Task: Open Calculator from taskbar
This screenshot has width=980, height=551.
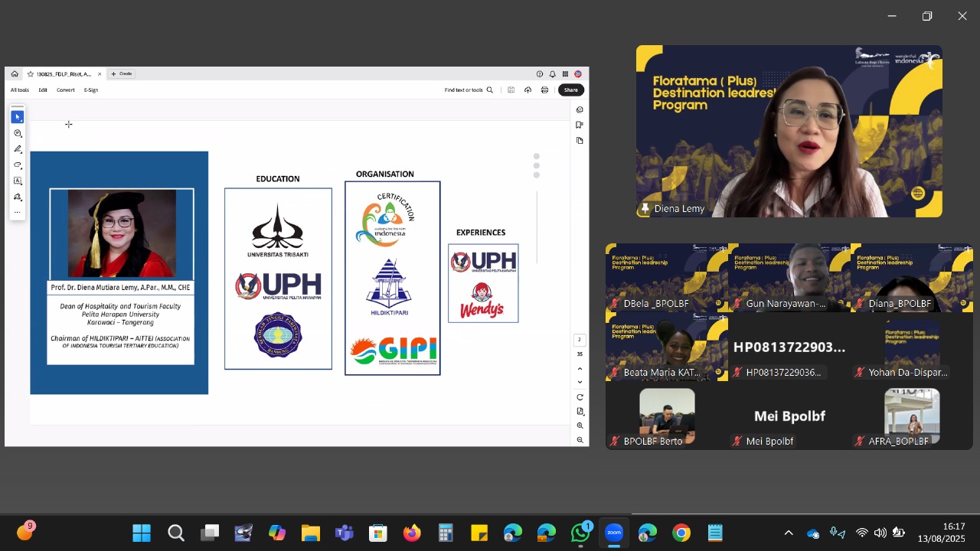Action: click(446, 533)
